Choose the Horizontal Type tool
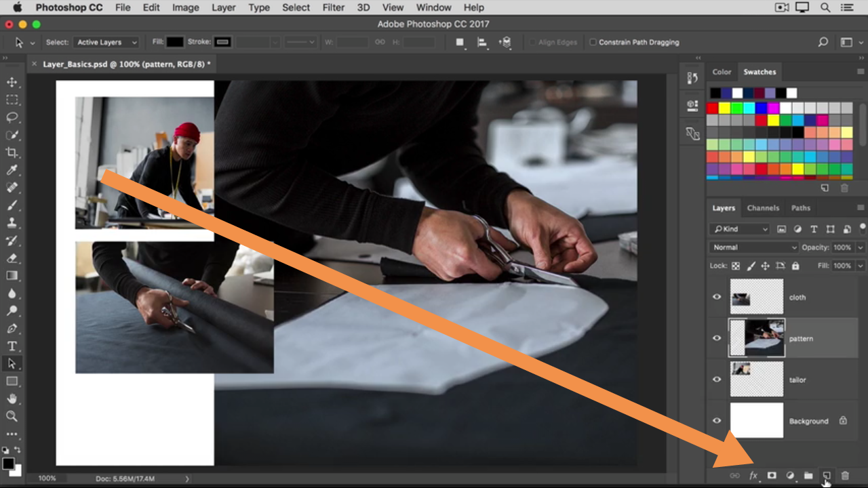Viewport: 868px width, 488px height. [x=12, y=346]
